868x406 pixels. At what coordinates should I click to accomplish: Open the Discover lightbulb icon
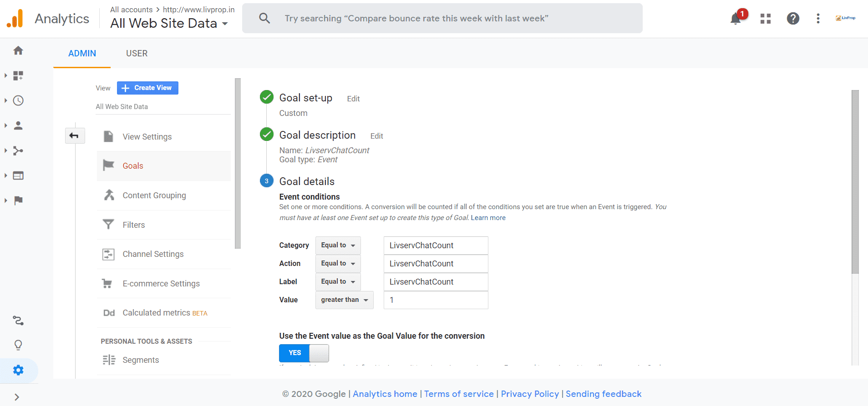[x=18, y=345]
